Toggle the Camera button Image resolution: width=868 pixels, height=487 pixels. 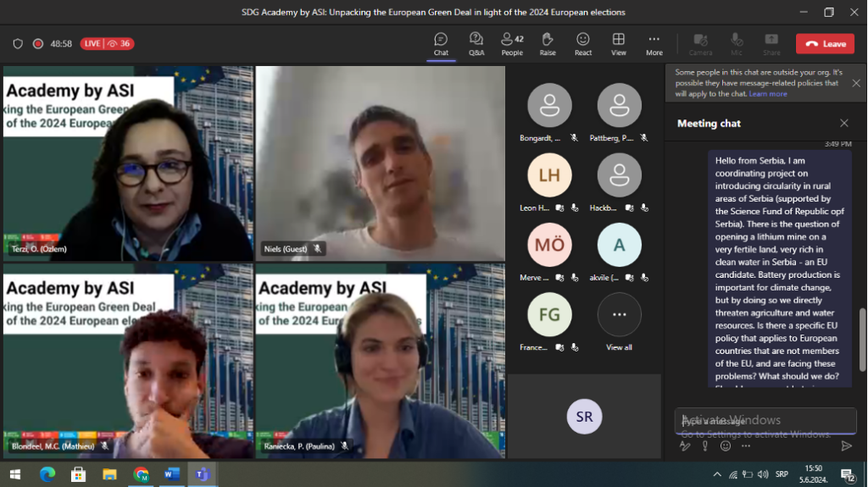[700, 43]
